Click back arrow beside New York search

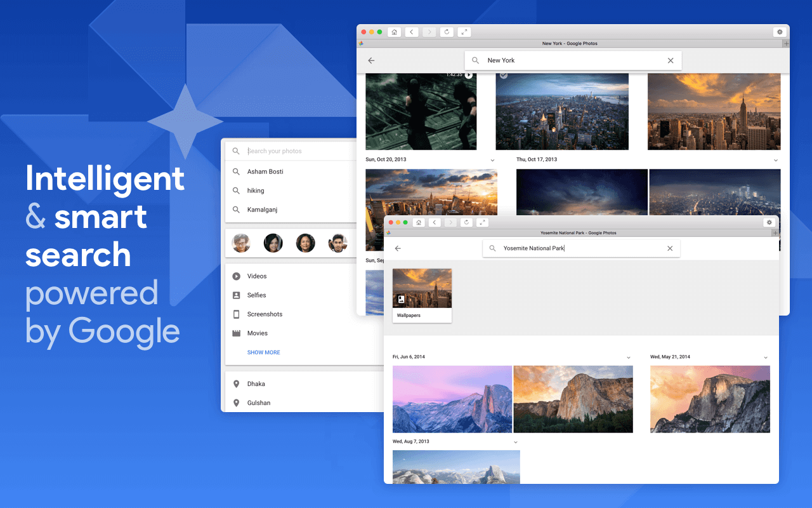point(371,60)
